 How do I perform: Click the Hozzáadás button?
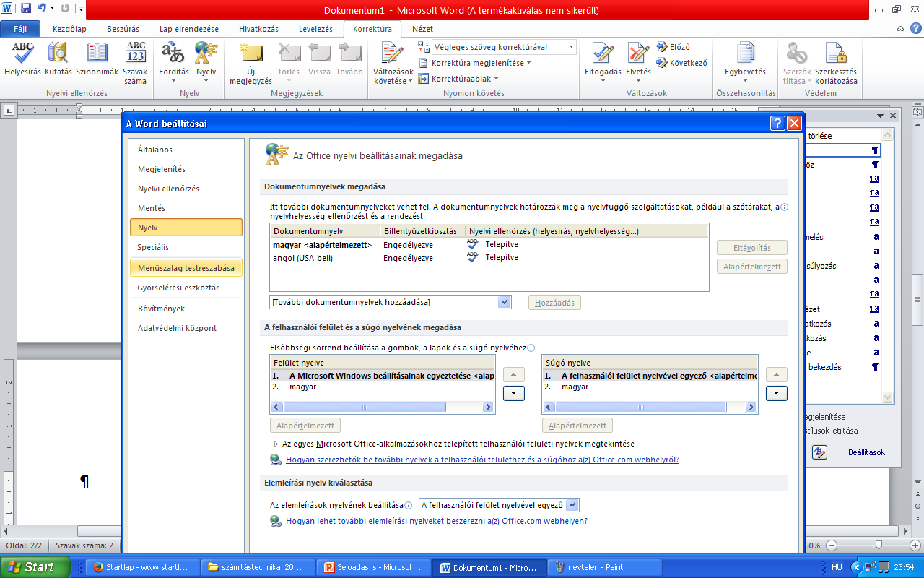click(x=554, y=303)
